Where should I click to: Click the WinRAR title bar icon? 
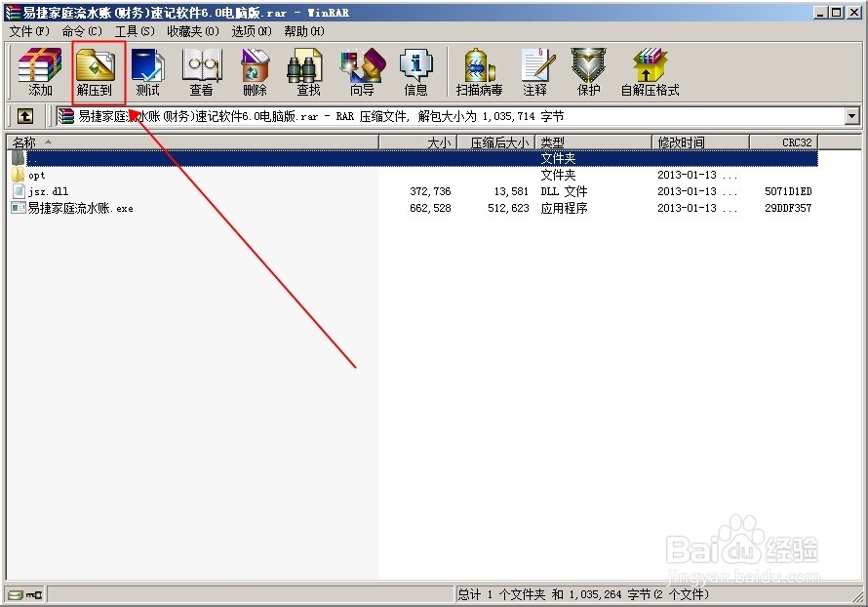[x=13, y=12]
